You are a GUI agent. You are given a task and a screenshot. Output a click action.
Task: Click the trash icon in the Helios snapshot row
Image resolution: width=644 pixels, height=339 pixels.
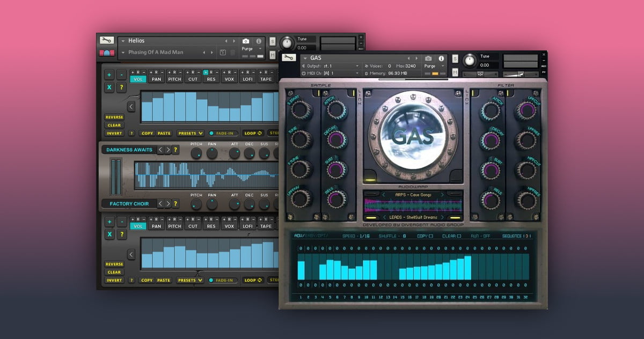click(x=232, y=52)
